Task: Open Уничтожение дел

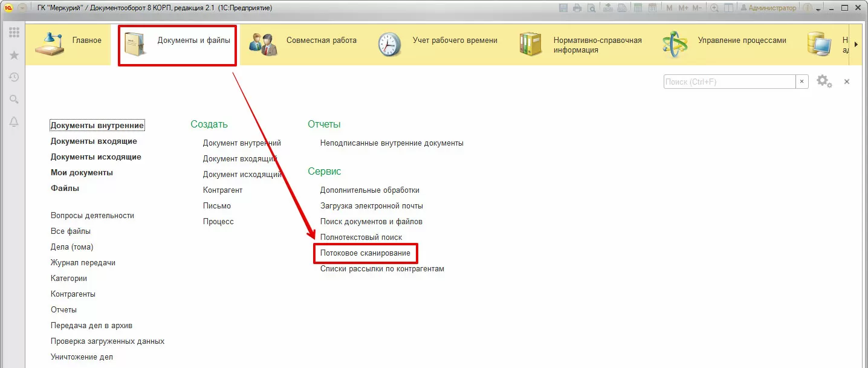Action: click(82, 357)
